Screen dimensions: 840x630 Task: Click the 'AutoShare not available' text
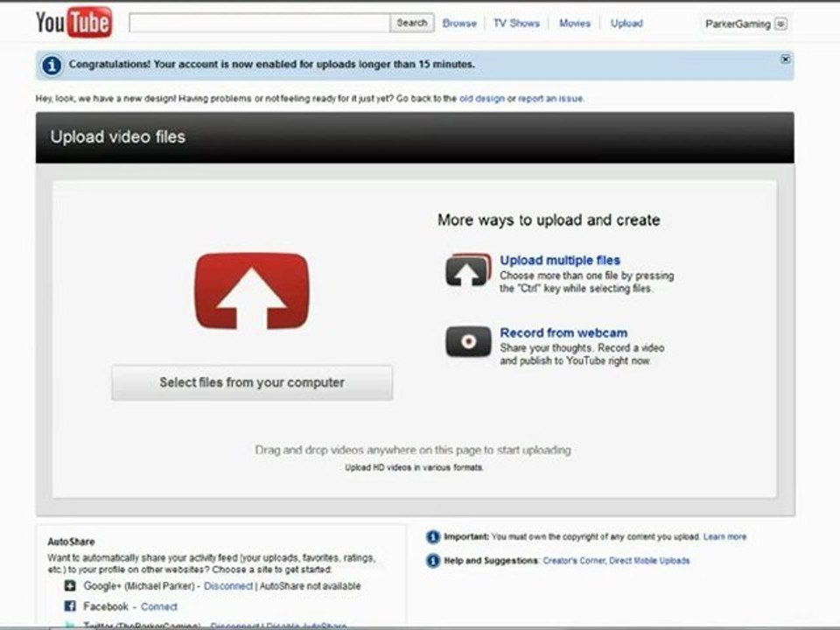310,586
